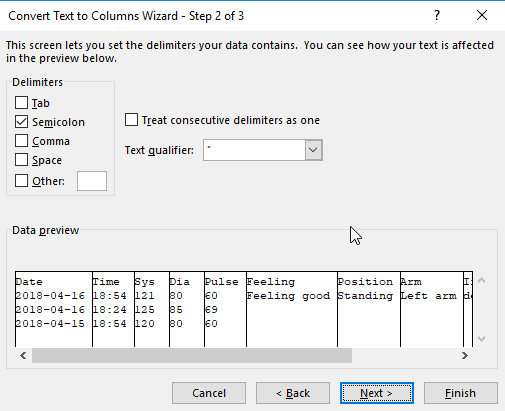Viewport: 505px width, 411px height.
Task: Open the Text qualifier dropdown arrow
Action: point(313,150)
